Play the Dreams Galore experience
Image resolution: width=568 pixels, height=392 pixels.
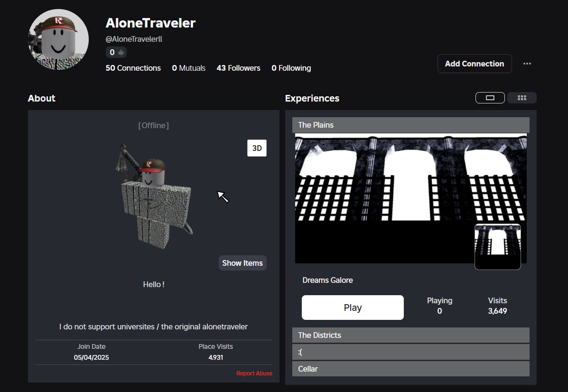353,308
